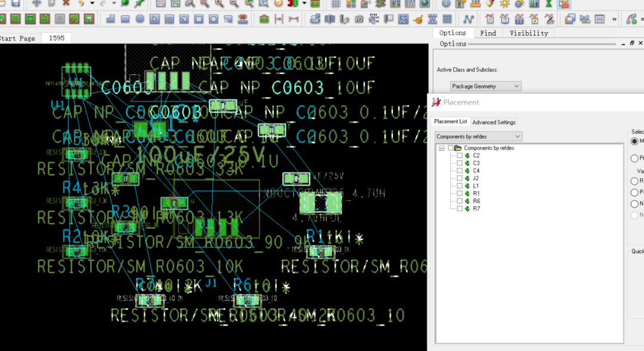Image resolution: width=644 pixels, height=351 pixels.
Task: Click the zoom in magnifier icon
Action: [x=219, y=4]
